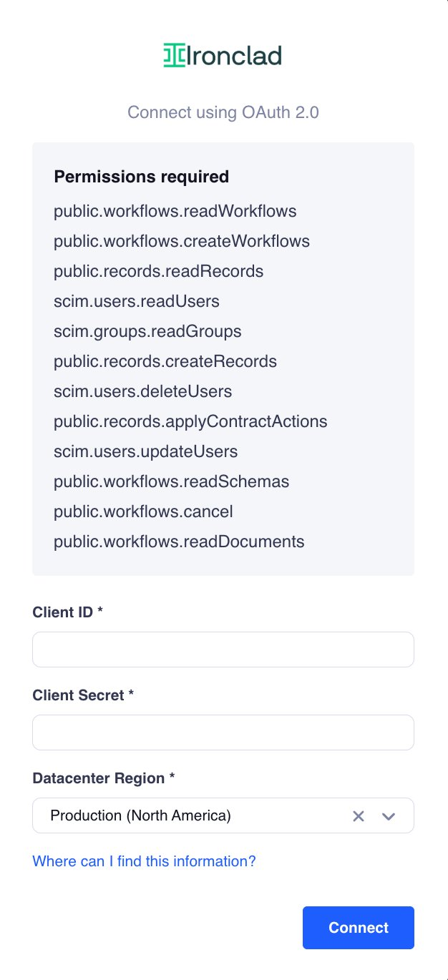Viewport: 448px width, 980px height.
Task: Select the 'Connect using OAuth 2.0' heading
Action: [223, 112]
